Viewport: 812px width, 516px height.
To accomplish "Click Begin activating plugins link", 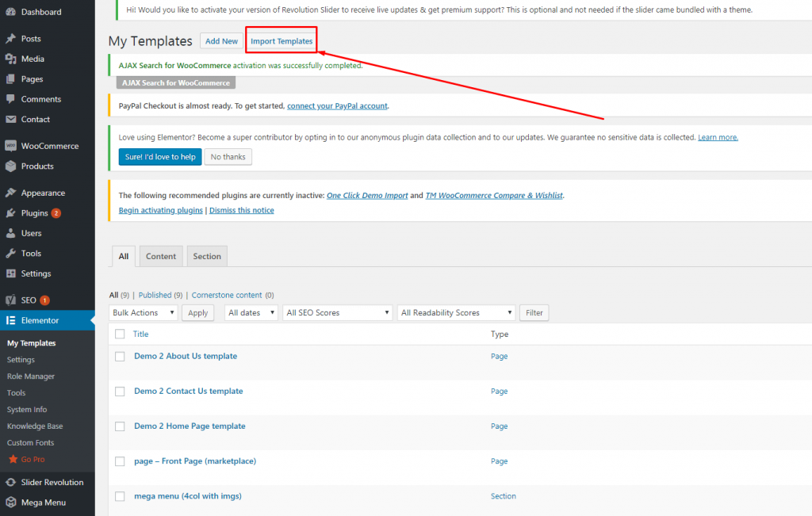I will click(x=160, y=210).
